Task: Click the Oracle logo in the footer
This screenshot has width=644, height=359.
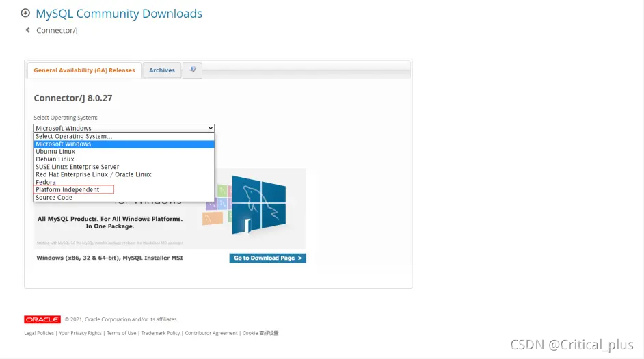Action: tap(42, 319)
